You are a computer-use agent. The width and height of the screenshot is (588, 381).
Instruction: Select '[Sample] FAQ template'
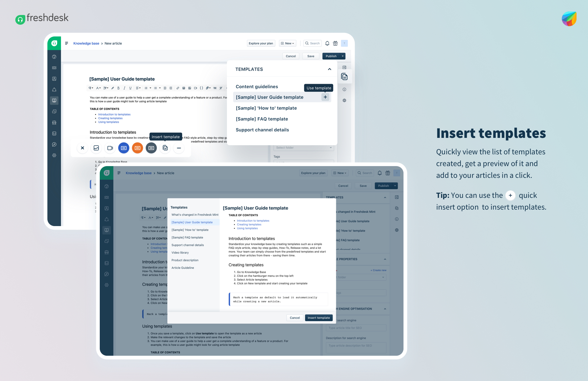(x=262, y=119)
